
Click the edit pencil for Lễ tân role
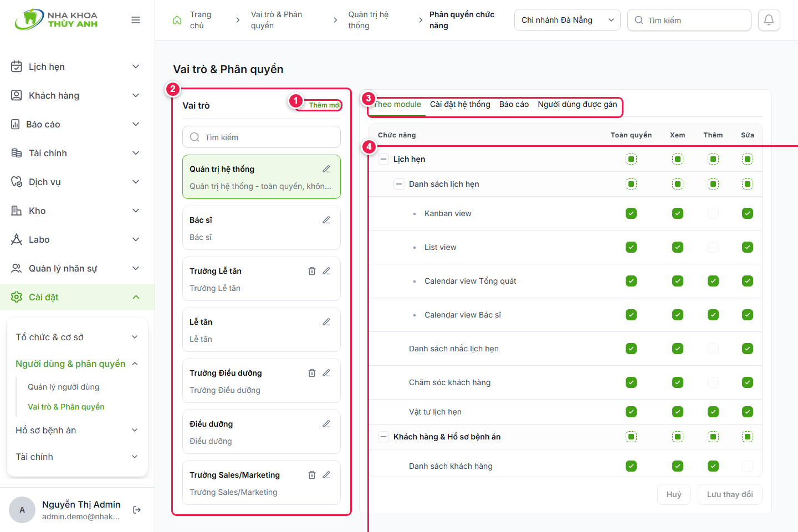[x=326, y=322]
